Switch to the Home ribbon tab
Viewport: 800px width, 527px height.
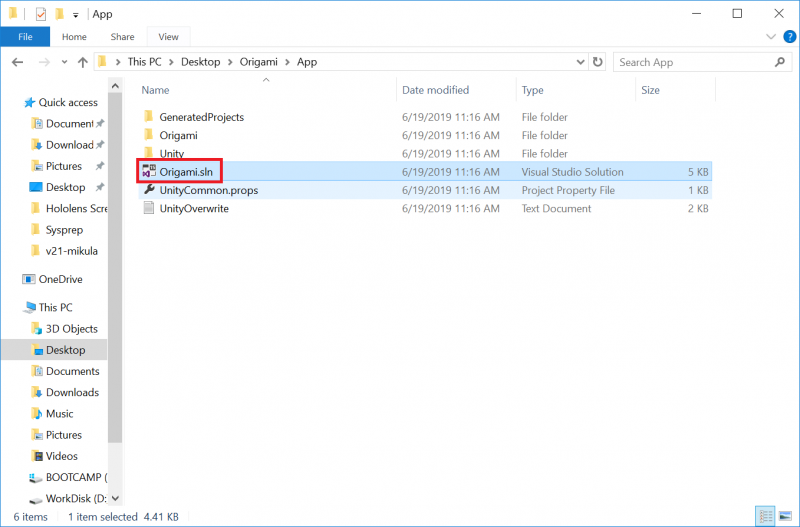[74, 37]
